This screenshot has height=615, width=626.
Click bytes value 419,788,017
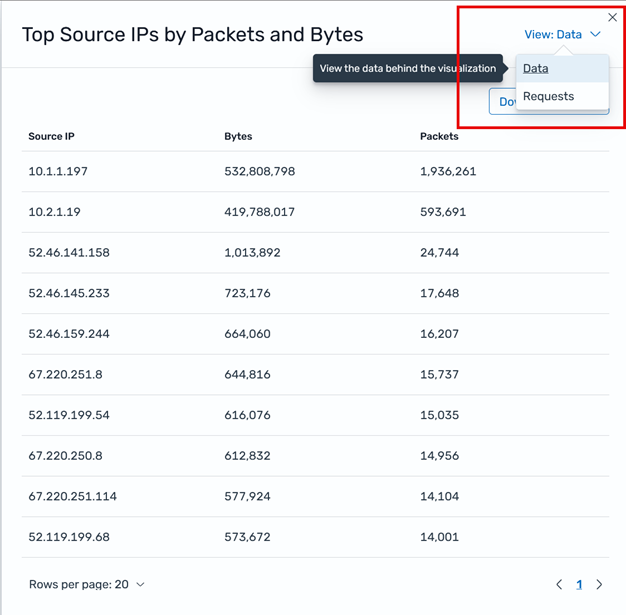259,212
